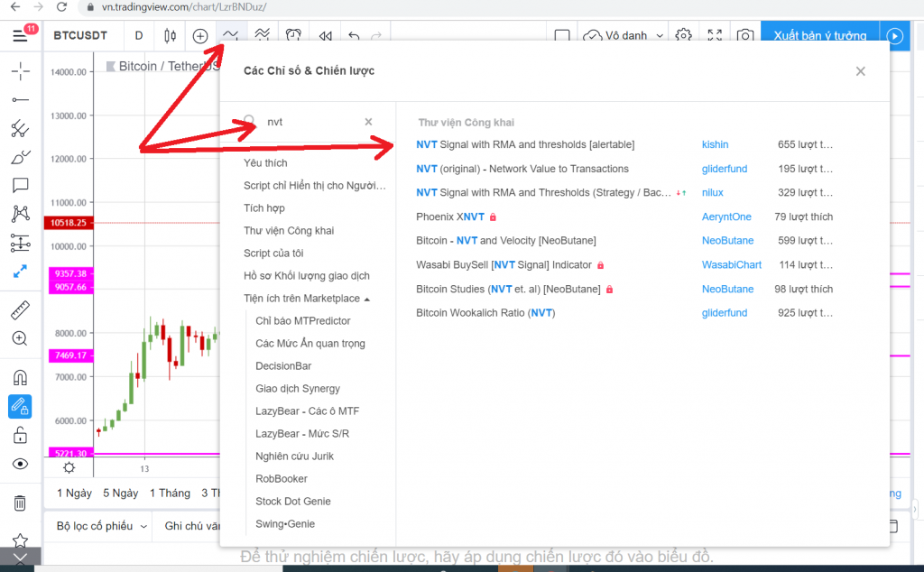Click the BTCUSDT symbol field
The height and width of the screenshot is (572, 924).
pyautogui.click(x=80, y=35)
